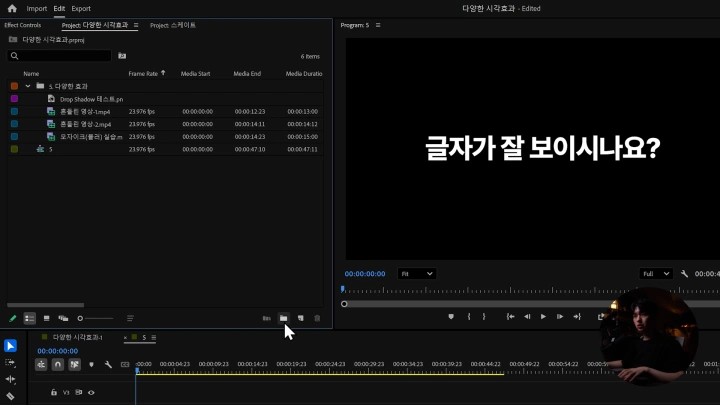This screenshot has height=405, width=720.
Task: Select the Razor tool in the toolbox
Action: pos(10,396)
